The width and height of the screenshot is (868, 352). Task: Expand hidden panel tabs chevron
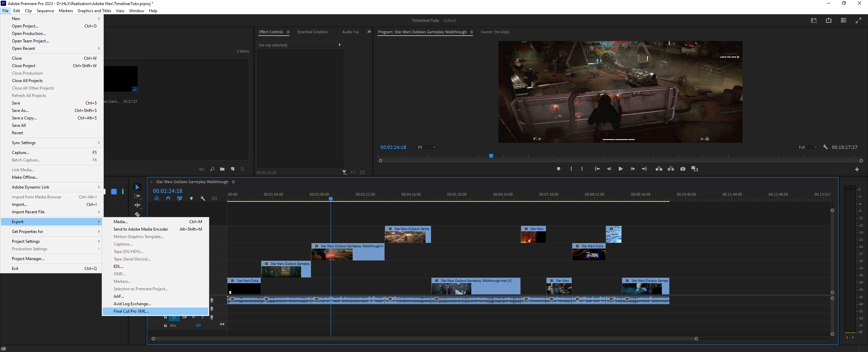369,32
